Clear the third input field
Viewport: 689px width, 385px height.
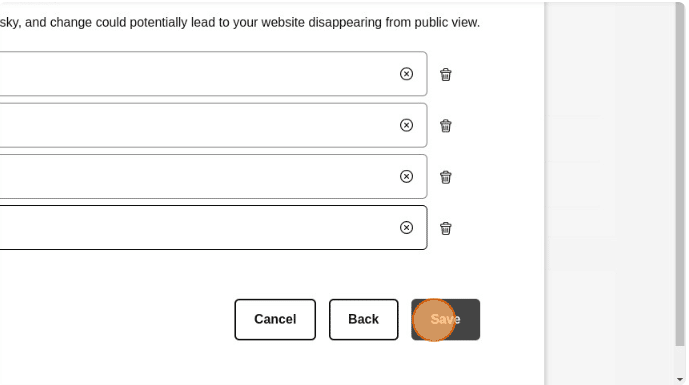click(x=406, y=176)
